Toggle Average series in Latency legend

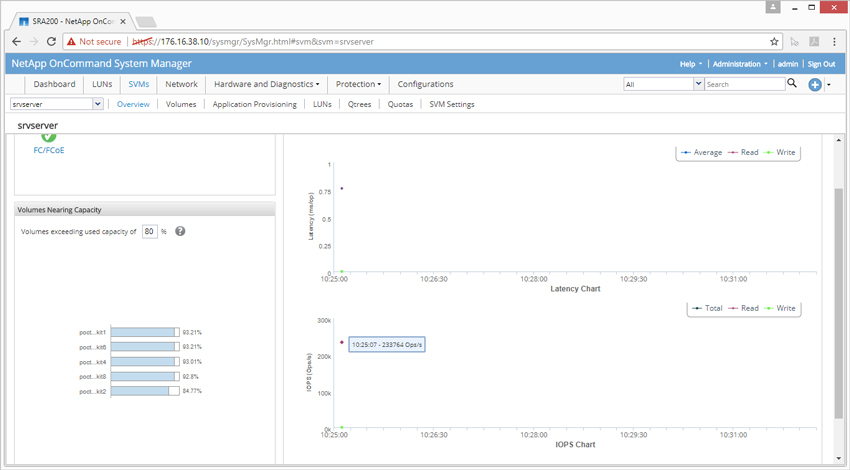[701, 152]
